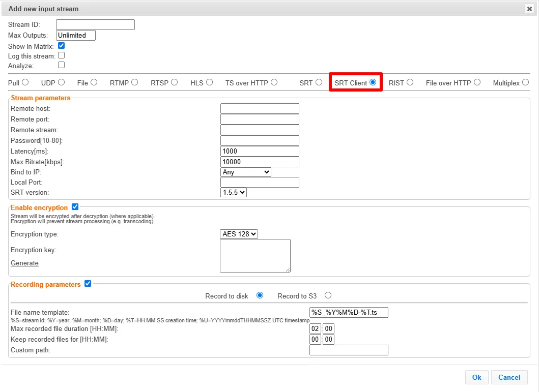Choose the HLS radio button
This screenshot has width=539, height=392.
[x=210, y=82]
